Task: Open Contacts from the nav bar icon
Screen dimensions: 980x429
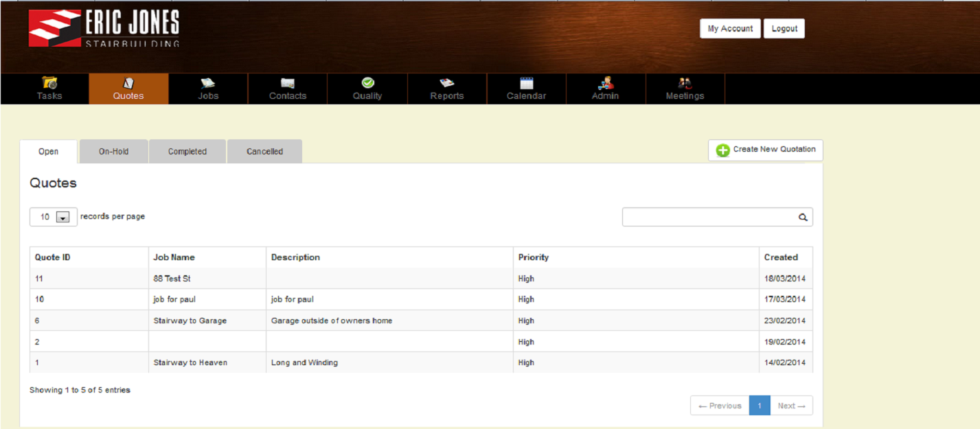Action: [288, 83]
